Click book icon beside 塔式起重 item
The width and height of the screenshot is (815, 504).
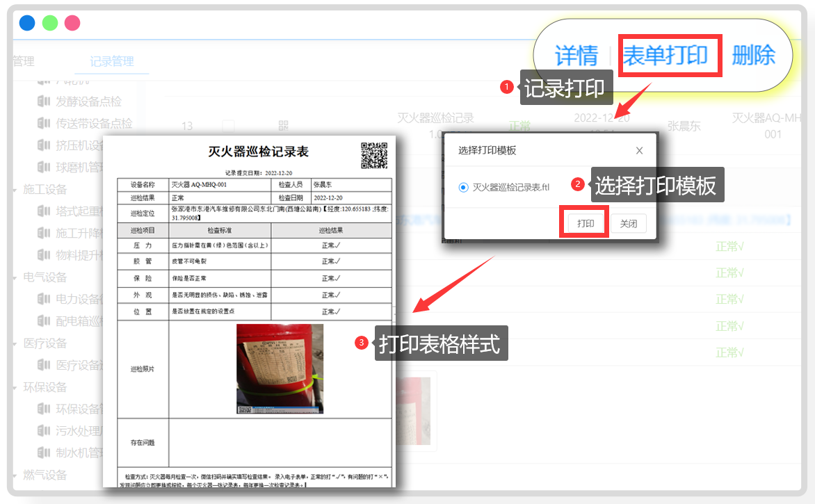click(44, 211)
